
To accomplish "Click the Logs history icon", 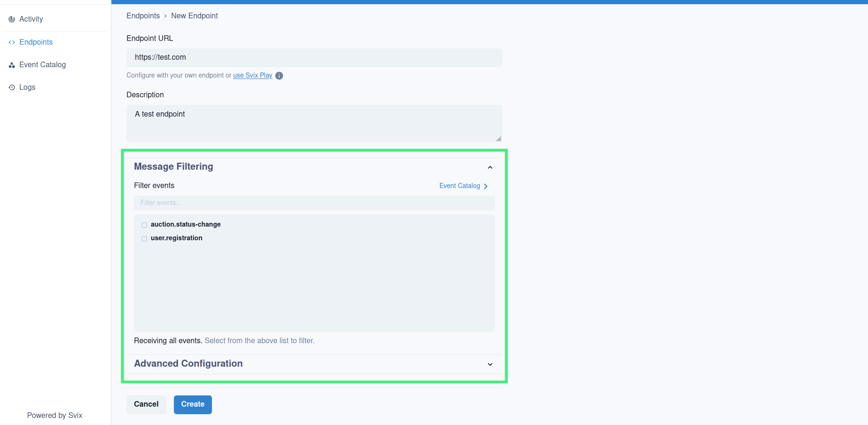I will click(12, 87).
